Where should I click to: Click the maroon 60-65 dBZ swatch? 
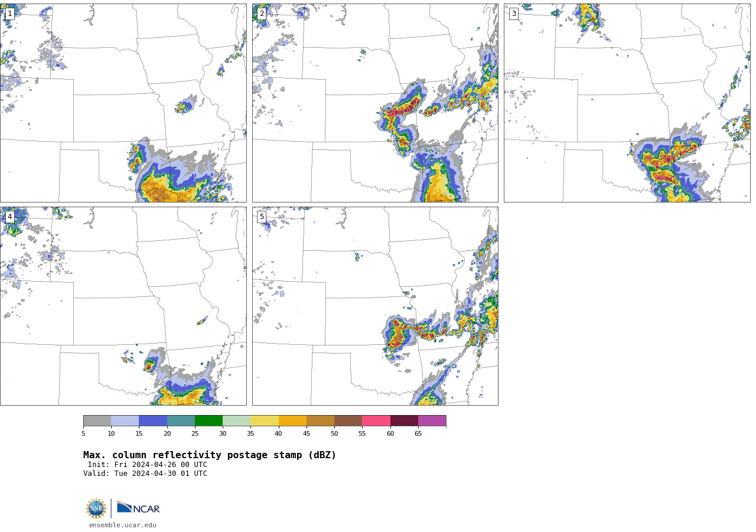pos(404,421)
